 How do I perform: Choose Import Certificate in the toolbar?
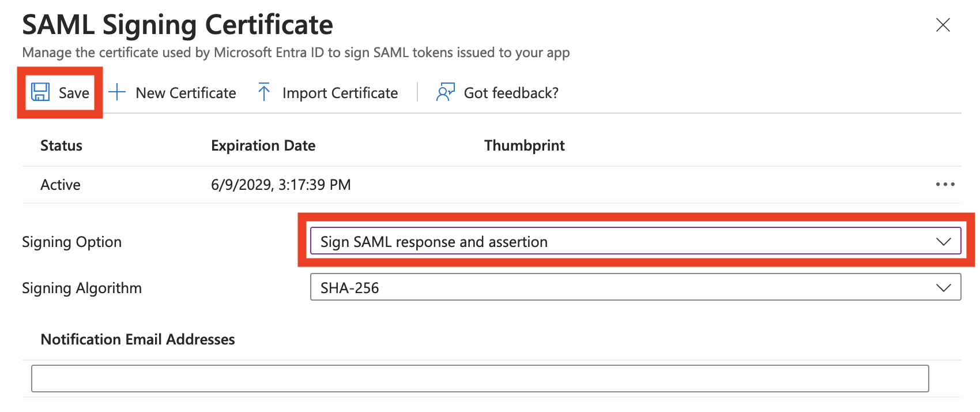[x=340, y=93]
